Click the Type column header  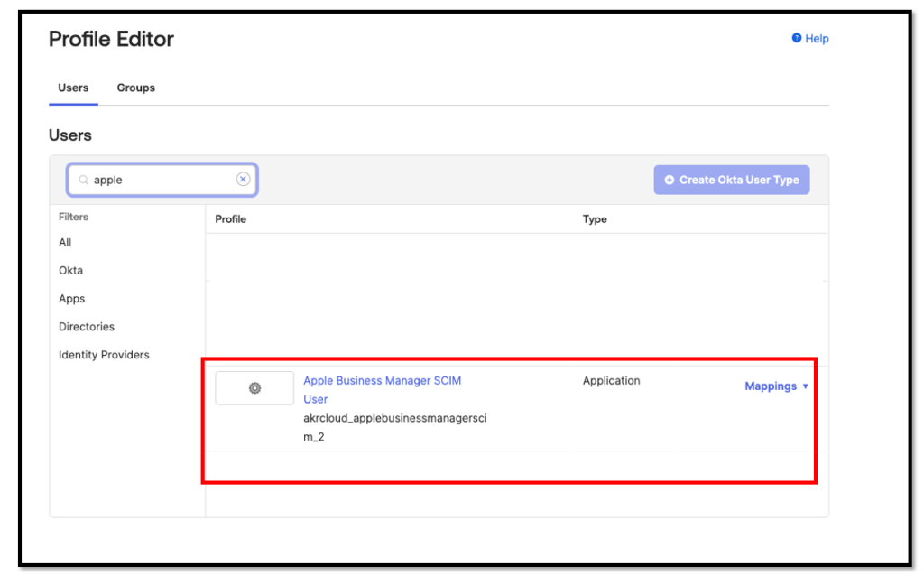coord(595,219)
